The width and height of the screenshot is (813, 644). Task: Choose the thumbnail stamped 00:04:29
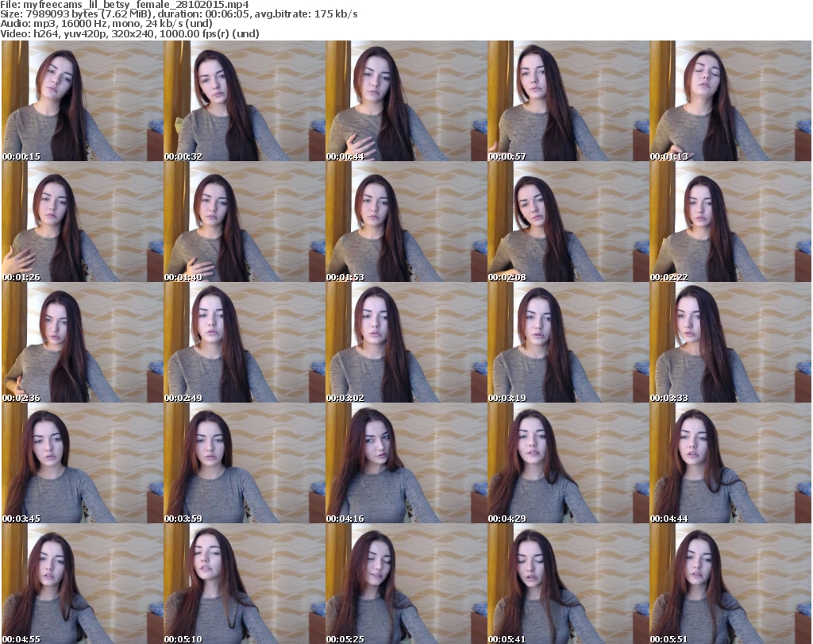tap(568, 463)
